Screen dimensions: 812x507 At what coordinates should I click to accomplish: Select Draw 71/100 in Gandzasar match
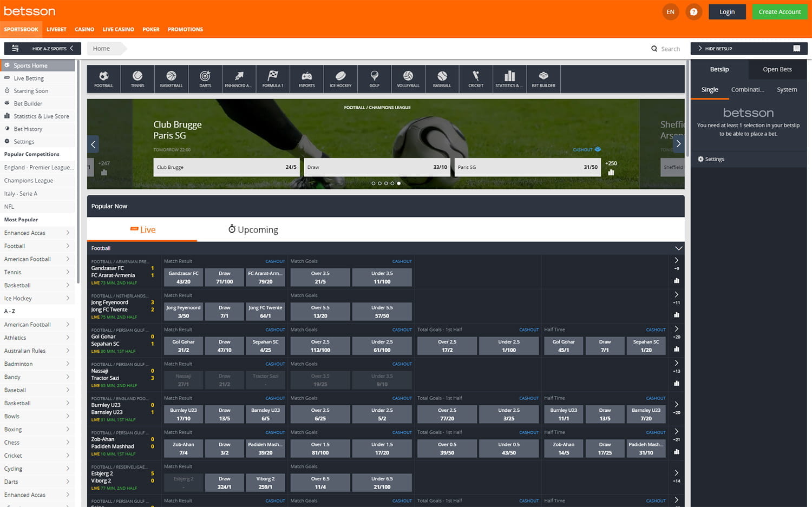point(225,278)
